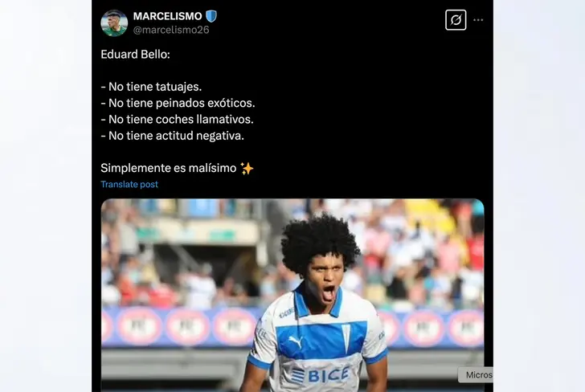This screenshot has height=392, width=585.
Task: Click the 'Eduard Bello:' heading text
Action: point(136,55)
